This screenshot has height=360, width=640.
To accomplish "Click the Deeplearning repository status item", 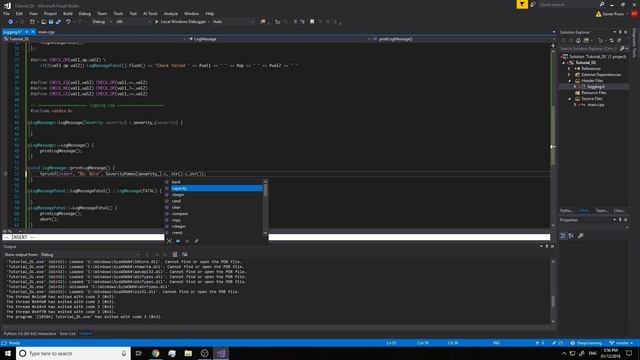I will (586, 343).
